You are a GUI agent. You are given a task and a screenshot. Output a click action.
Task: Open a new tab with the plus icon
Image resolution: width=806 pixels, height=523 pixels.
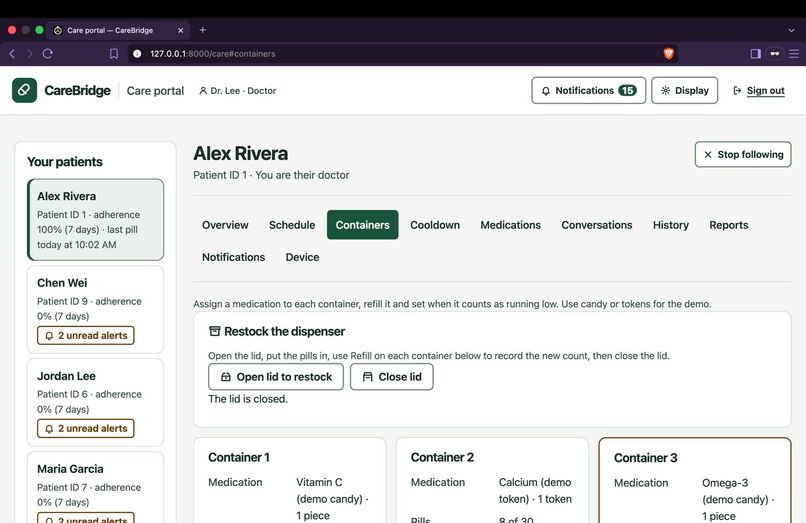click(203, 30)
